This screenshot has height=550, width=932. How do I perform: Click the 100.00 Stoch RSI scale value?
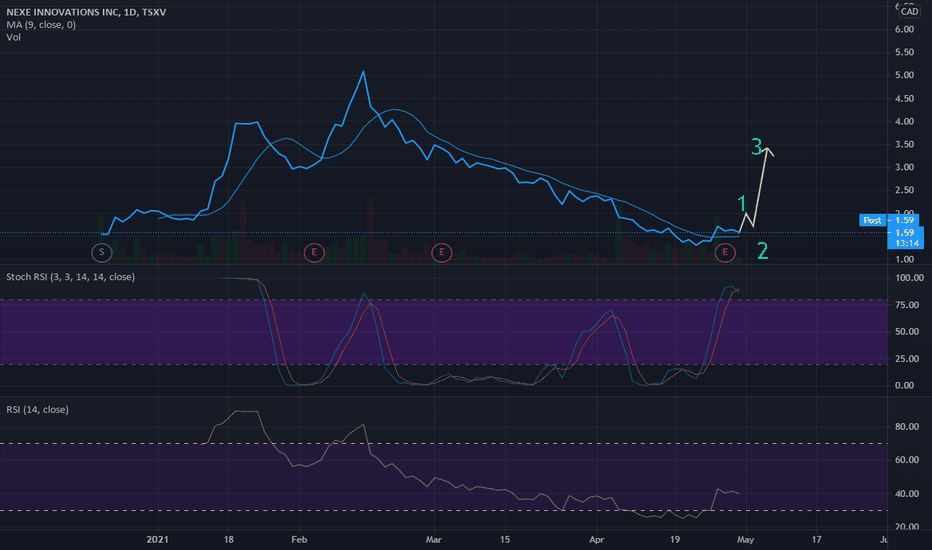point(909,278)
